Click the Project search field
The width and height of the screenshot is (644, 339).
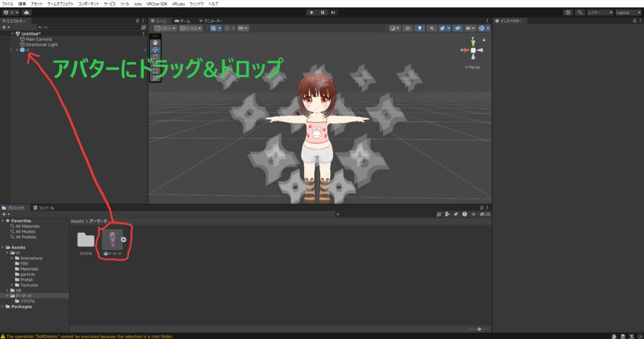386,214
